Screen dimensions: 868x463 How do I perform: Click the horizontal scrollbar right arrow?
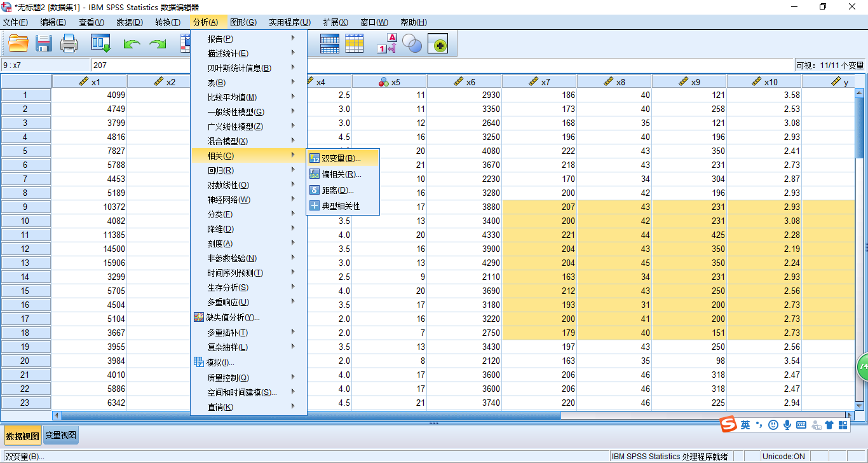pyautogui.click(x=851, y=415)
